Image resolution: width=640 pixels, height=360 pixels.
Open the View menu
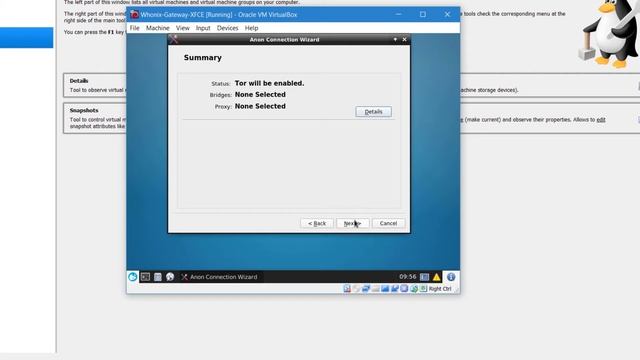point(182,28)
